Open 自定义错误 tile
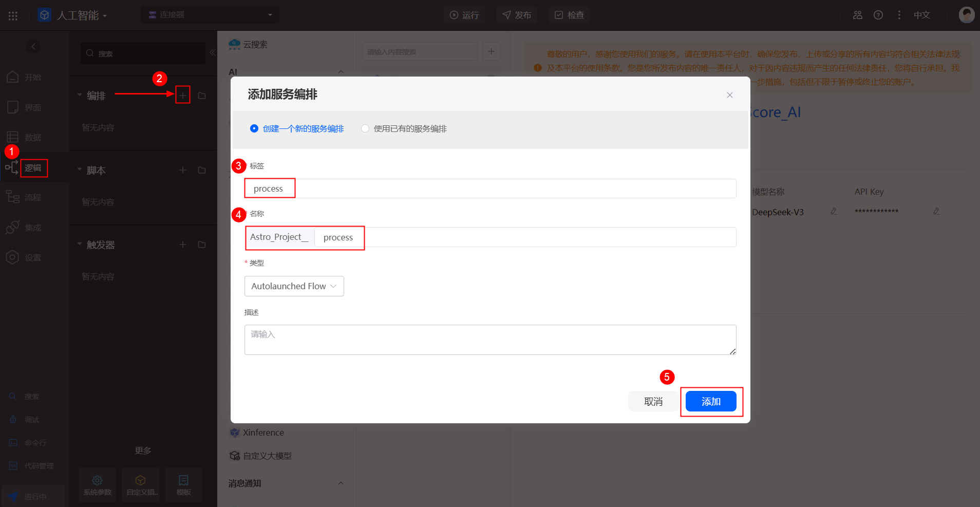 click(140, 485)
